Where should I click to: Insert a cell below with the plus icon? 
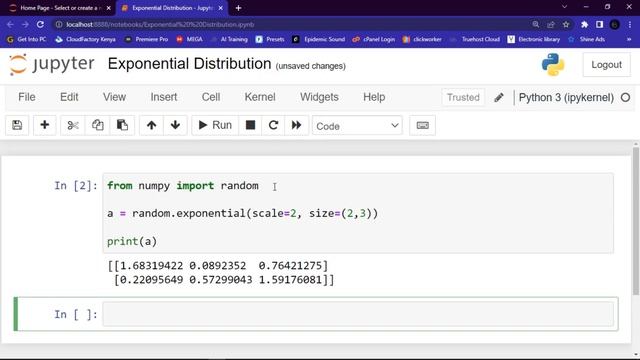pos(44,125)
